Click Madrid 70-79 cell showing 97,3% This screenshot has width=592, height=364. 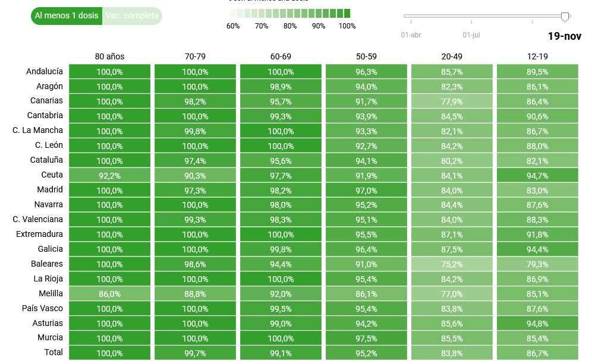pyautogui.click(x=195, y=190)
